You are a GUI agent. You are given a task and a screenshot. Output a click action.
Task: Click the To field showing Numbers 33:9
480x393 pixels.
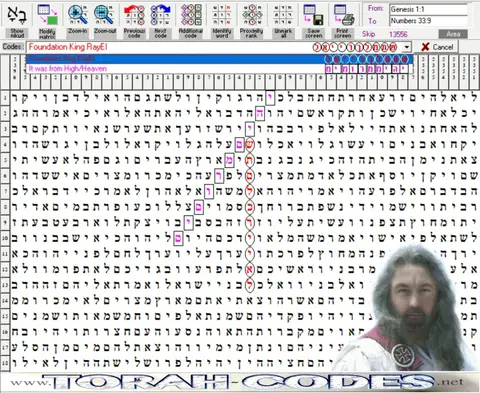[428, 21]
